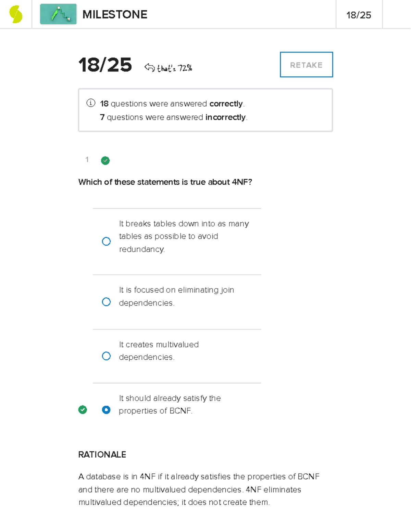Select radio for "breaks tables down" option

click(x=106, y=242)
